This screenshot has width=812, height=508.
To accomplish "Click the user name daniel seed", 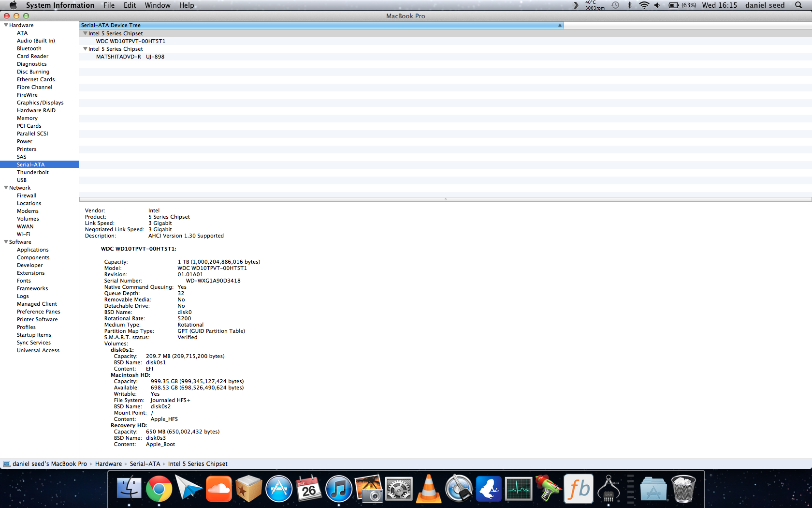I will pyautogui.click(x=765, y=5).
